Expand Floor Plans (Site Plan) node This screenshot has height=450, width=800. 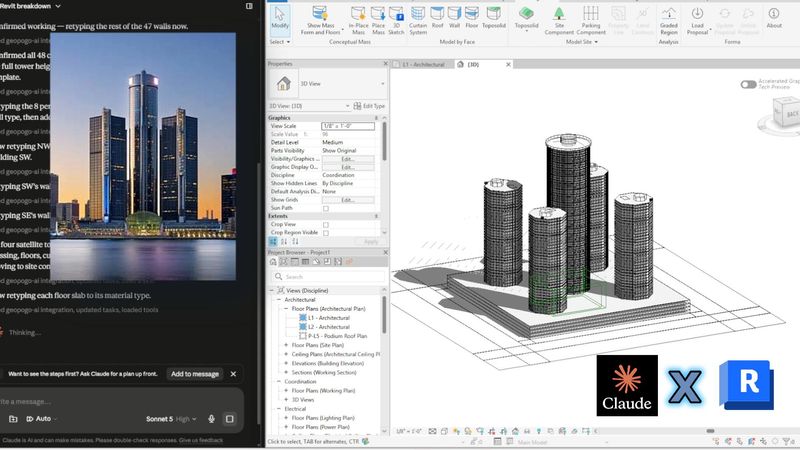pos(286,345)
